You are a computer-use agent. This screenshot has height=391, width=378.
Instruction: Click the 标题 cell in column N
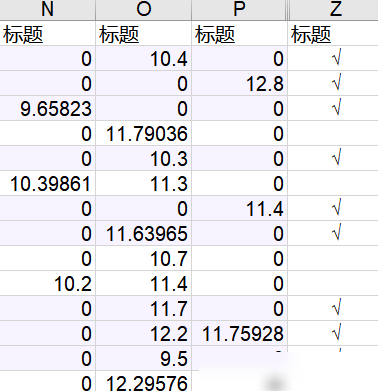47,33
